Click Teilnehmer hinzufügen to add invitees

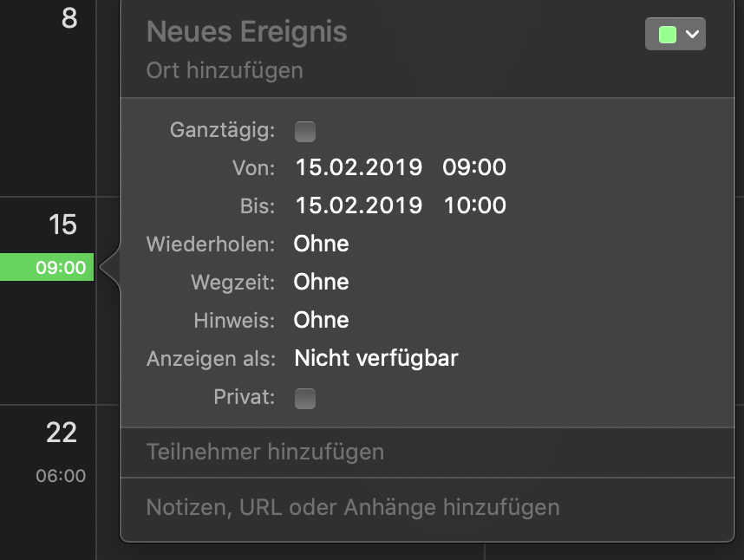point(265,452)
